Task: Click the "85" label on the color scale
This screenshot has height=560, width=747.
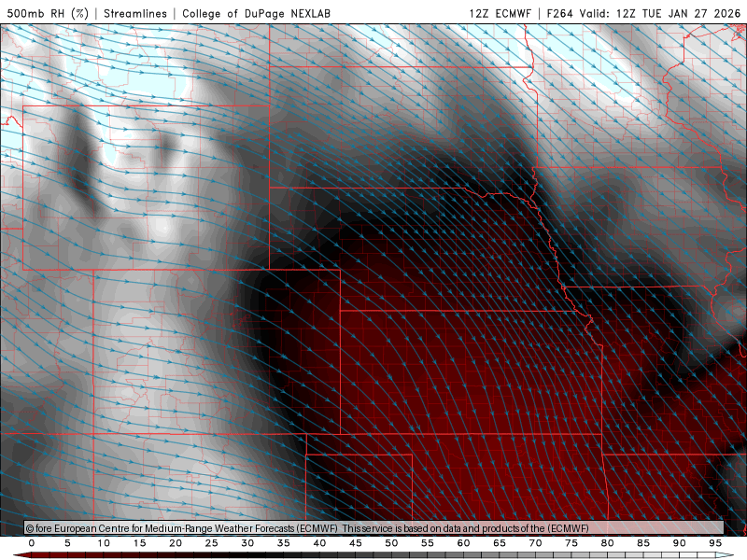Action: [x=643, y=543]
